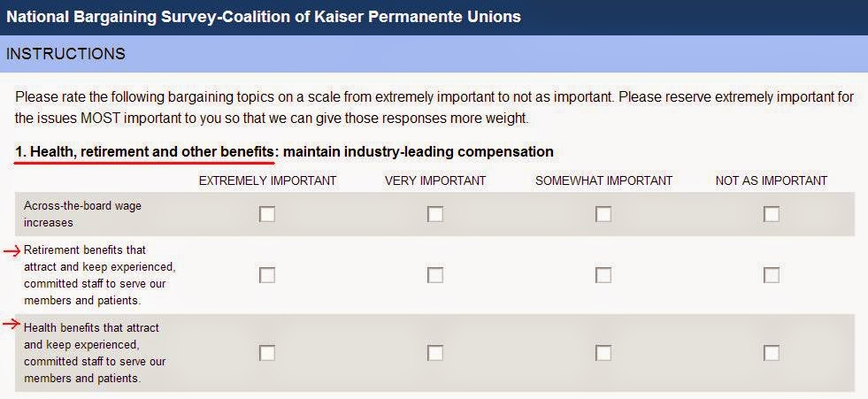Mark Retirement benefits as Extremely Important
Image resolution: width=868 pixels, height=399 pixels.
[267, 275]
